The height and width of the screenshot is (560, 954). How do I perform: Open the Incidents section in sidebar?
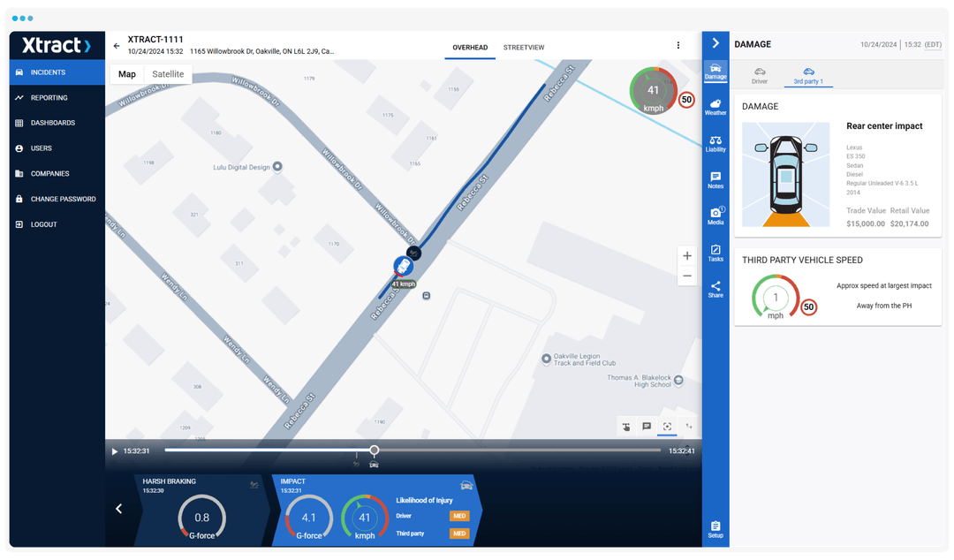57,72
